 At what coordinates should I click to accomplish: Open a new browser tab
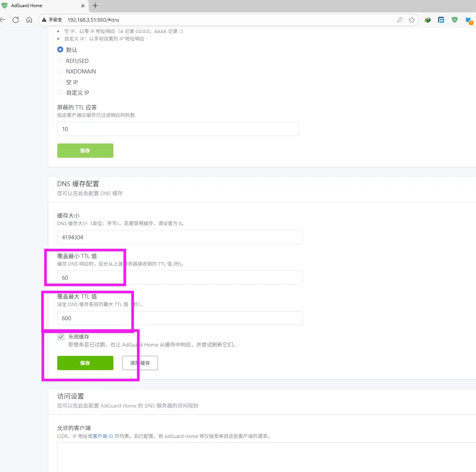pos(95,6)
